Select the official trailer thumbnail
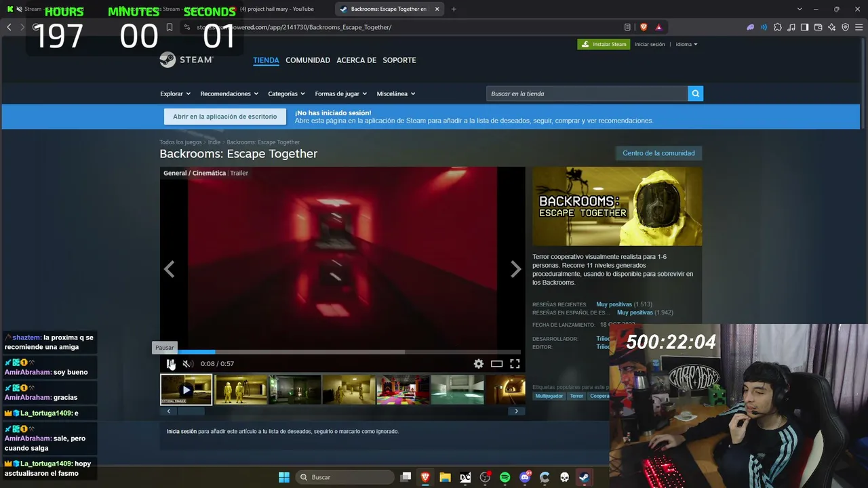868x488 pixels. pyautogui.click(x=186, y=390)
